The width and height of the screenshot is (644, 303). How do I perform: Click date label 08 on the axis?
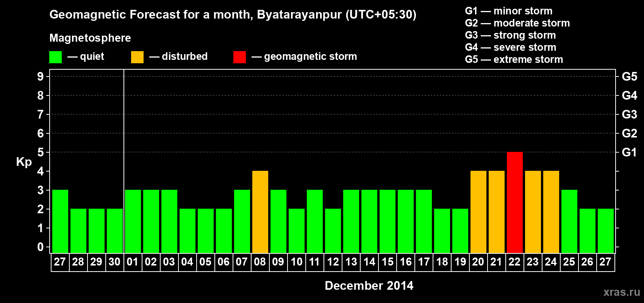click(x=260, y=262)
